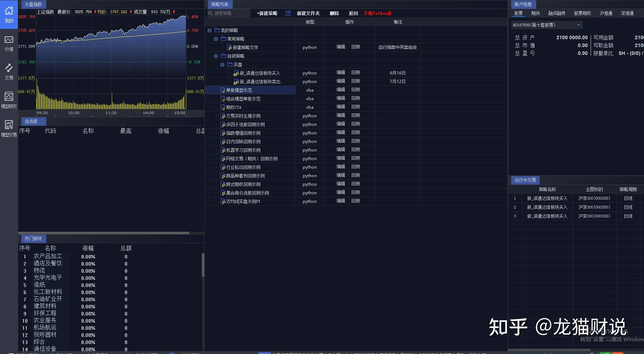
Task: Click the python icon beside 双均线实盘示例PY
Action: pos(222,201)
